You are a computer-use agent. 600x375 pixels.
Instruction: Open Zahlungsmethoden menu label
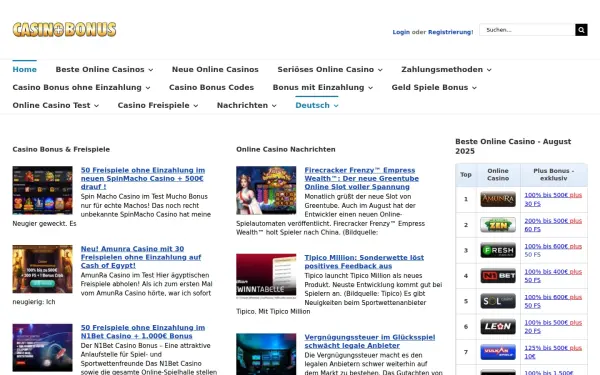point(442,69)
